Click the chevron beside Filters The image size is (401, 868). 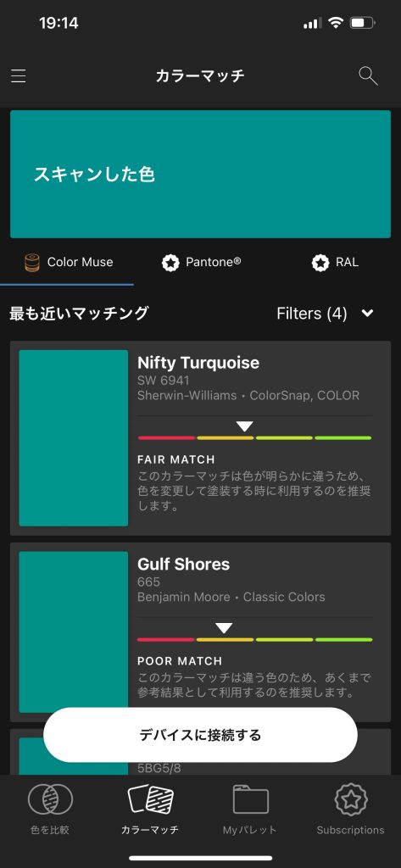[367, 314]
